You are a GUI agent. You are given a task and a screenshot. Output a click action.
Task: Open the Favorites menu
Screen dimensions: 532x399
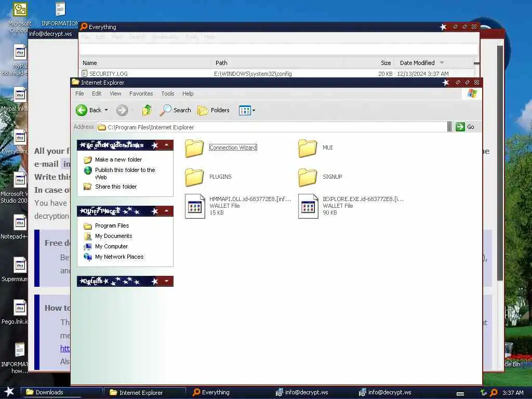141,94
